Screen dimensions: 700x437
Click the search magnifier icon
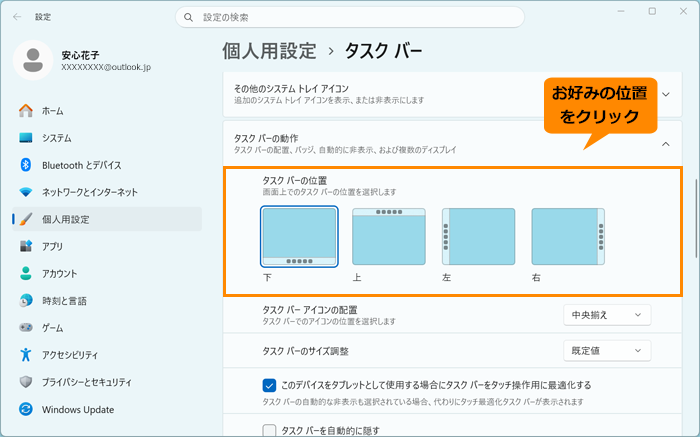(188, 17)
